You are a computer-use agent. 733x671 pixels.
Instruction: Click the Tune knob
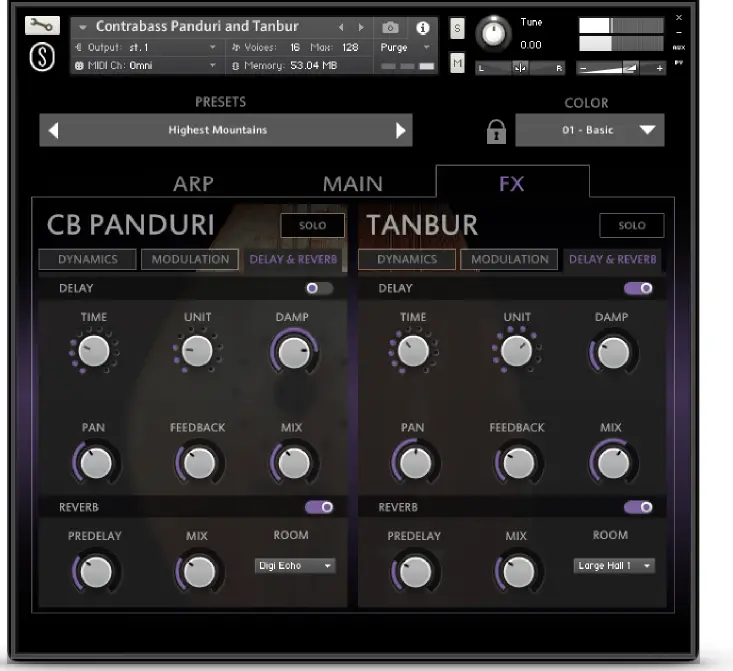(493, 33)
